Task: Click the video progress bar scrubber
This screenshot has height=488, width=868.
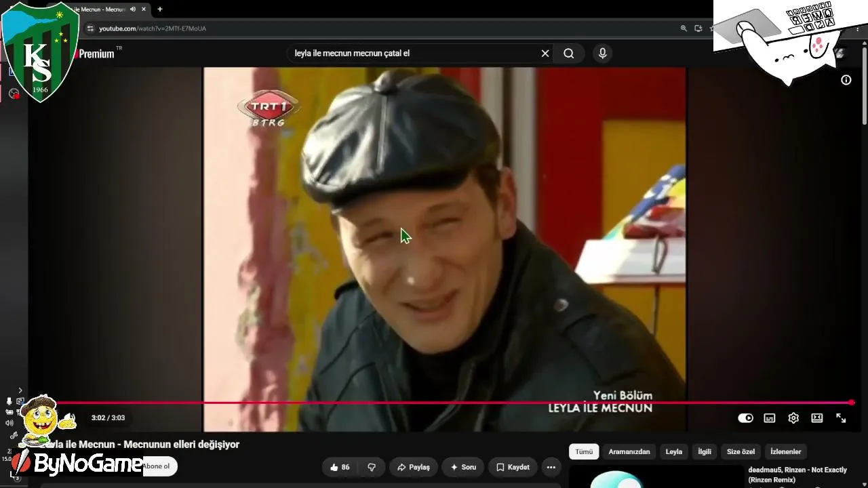Action: click(851, 403)
